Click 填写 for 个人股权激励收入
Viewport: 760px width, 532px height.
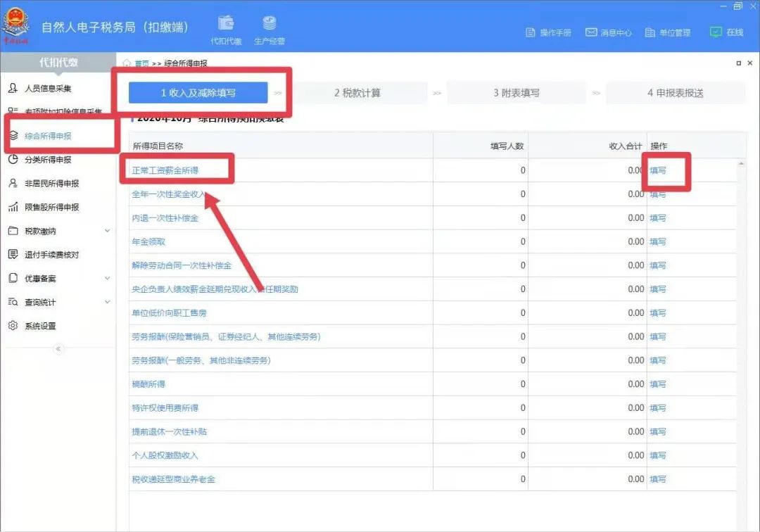point(658,455)
